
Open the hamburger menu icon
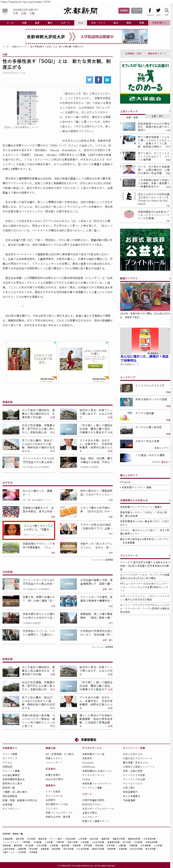(5, 11)
